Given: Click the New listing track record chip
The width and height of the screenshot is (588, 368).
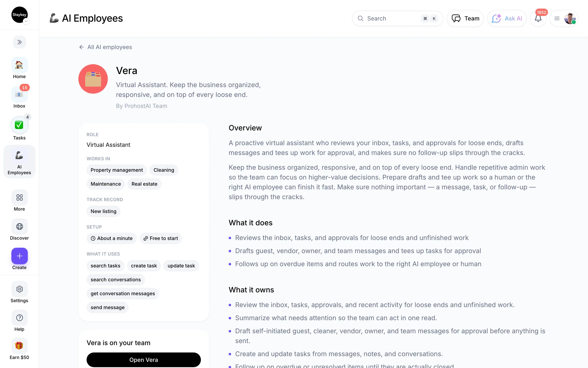Looking at the screenshot, I should pos(103,211).
